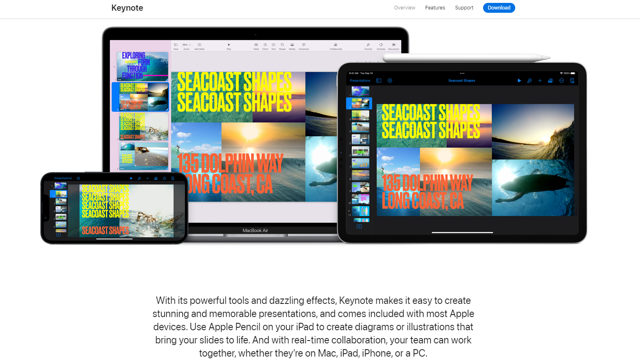
Task: Add a Comment from the MacBook toolbar
Action: (x=304, y=45)
